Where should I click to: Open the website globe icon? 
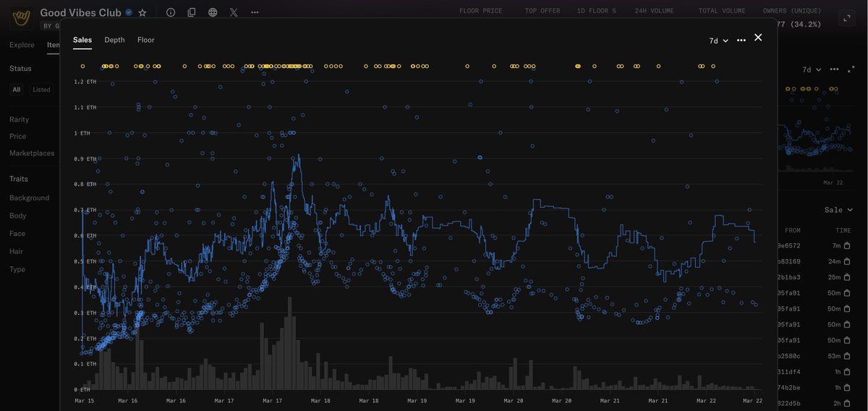212,12
